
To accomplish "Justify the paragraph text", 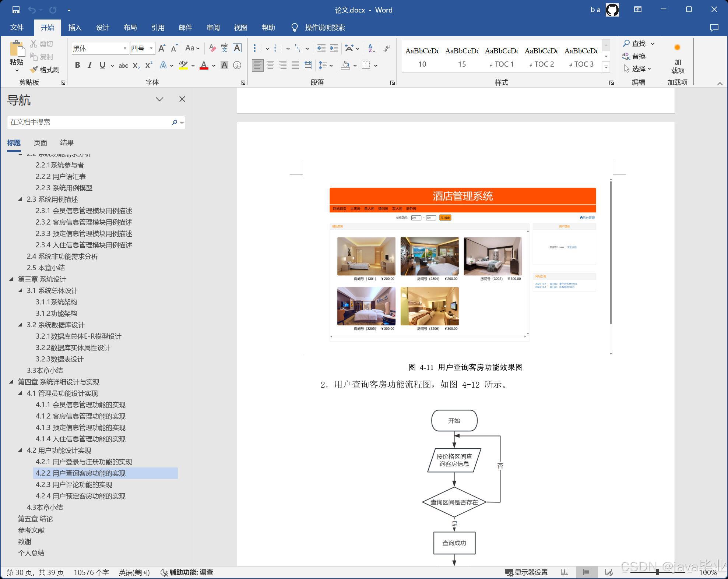I will pos(295,66).
